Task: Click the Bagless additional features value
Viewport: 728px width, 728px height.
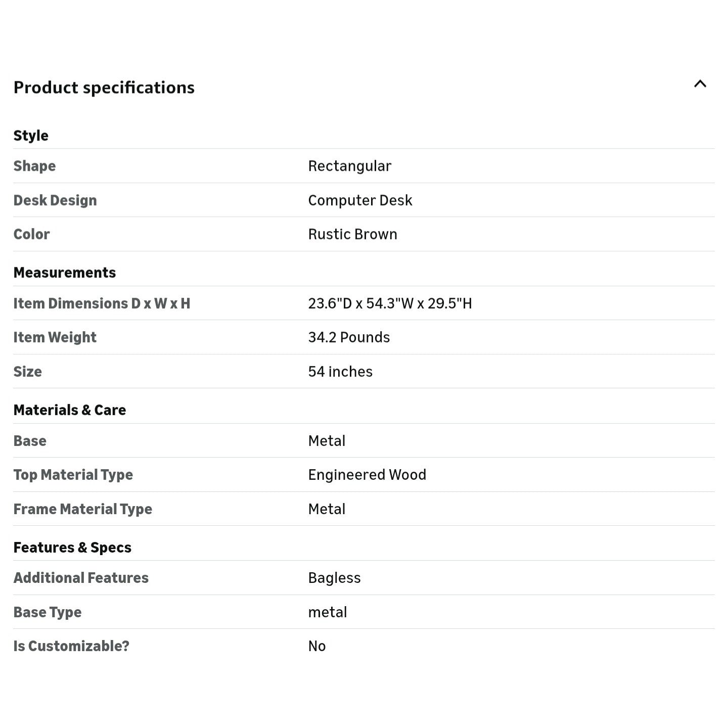Action: [x=335, y=578]
